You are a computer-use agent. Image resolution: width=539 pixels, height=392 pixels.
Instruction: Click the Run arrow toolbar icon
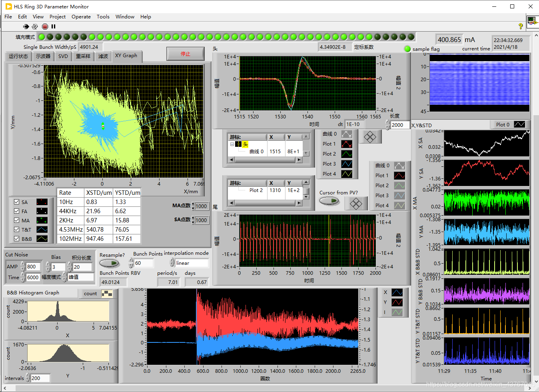26,26
